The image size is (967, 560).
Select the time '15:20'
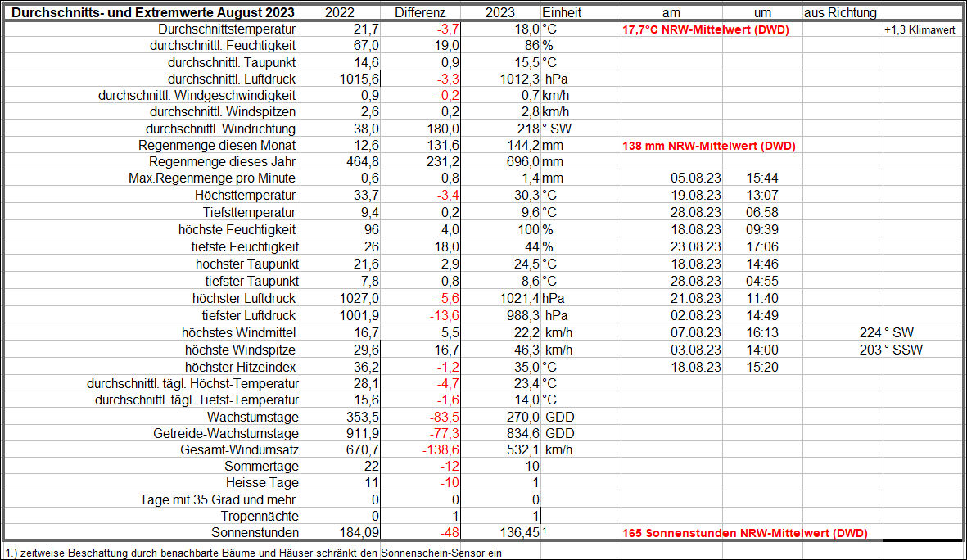[x=762, y=368]
